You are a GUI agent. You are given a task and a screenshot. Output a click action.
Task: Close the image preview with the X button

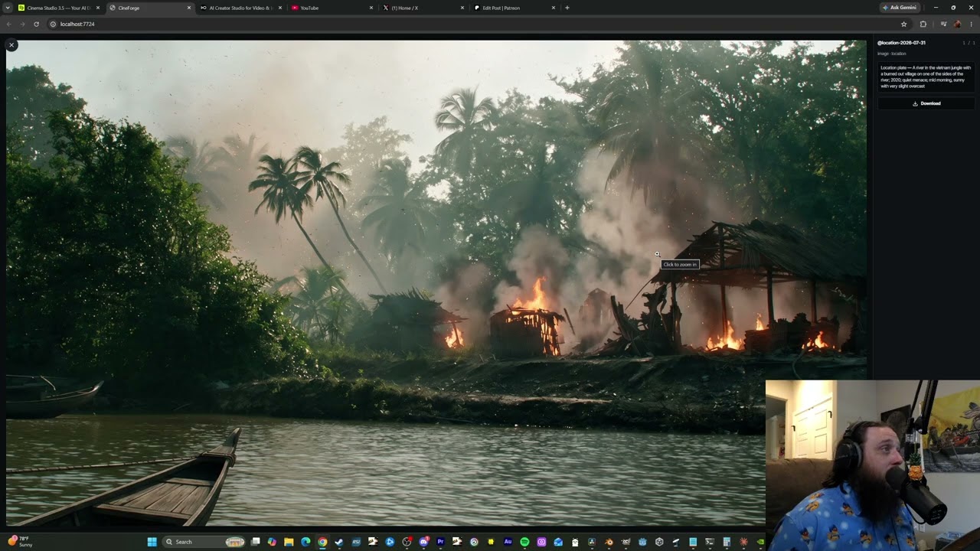click(11, 45)
